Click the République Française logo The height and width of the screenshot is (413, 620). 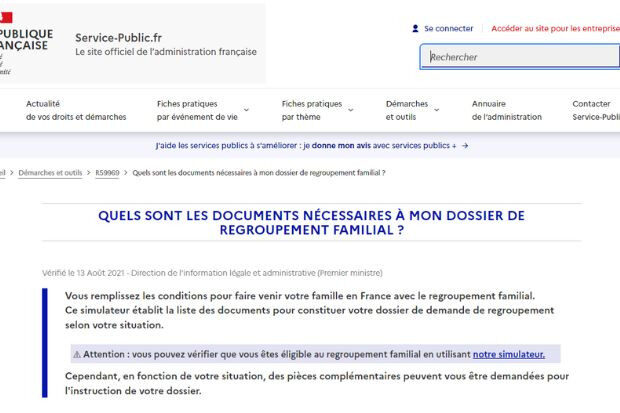coord(26,43)
